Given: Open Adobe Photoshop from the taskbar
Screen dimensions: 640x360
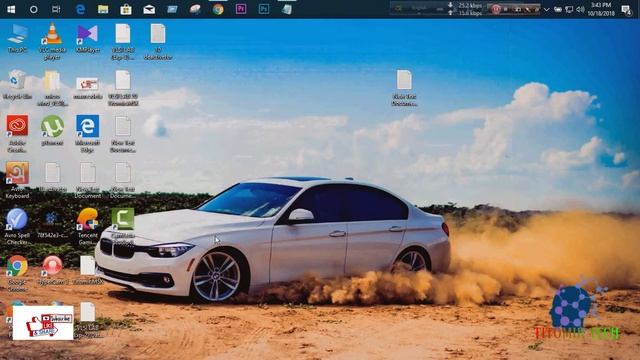Looking at the screenshot, I should point(264,9).
